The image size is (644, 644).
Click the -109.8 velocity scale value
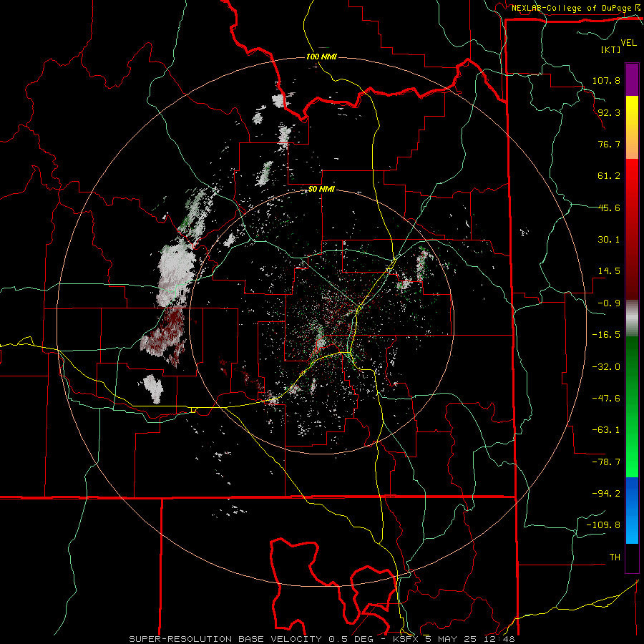tap(603, 525)
